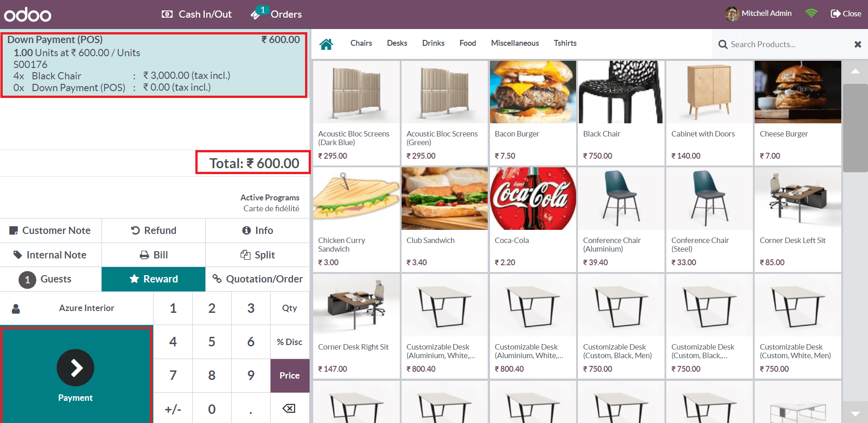Click the backspace delete key icon
This screenshot has height=423, width=868.
289,408
